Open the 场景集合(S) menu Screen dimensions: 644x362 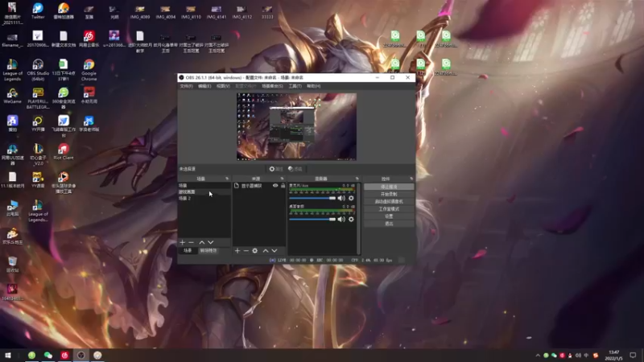[272, 86]
